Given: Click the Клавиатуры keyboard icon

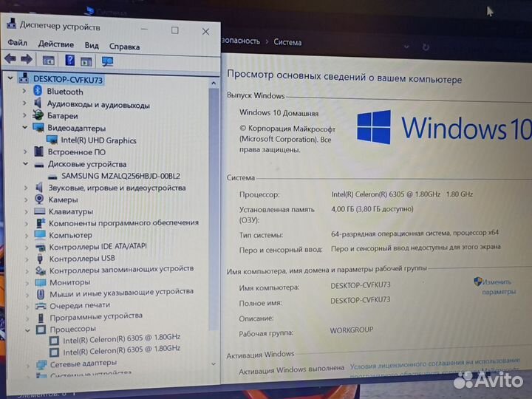Looking at the screenshot, I should pos(40,211).
